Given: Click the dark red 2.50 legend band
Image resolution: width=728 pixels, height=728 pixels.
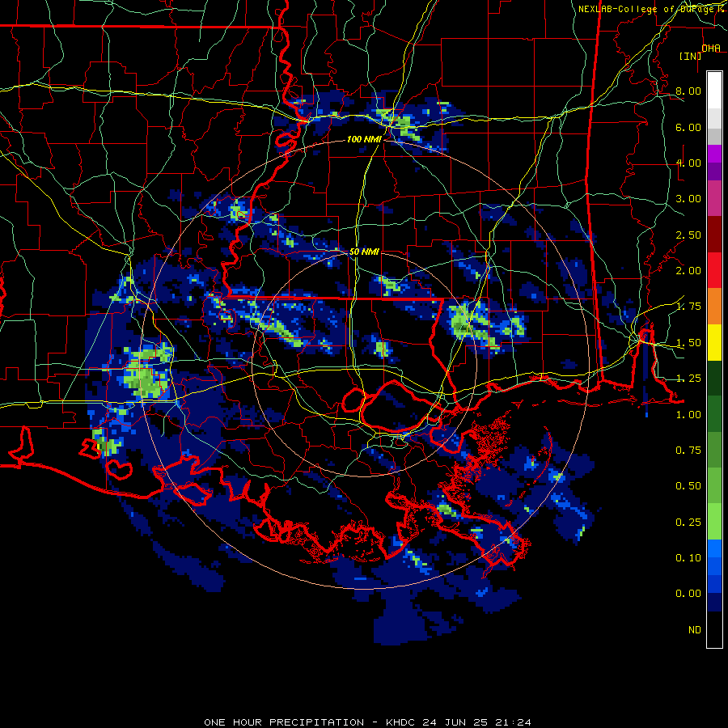Looking at the screenshot, I should point(714,234).
